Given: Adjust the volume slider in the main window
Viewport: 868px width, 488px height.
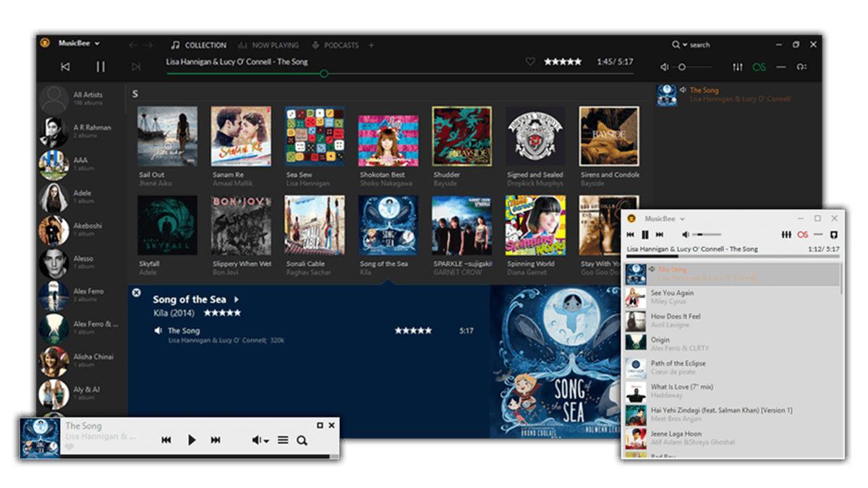Looking at the screenshot, I should pyautogui.click(x=684, y=66).
